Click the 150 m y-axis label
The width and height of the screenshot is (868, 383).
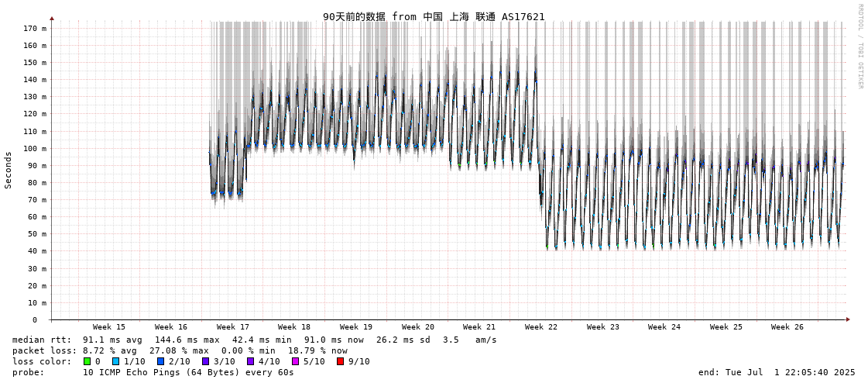coord(34,63)
